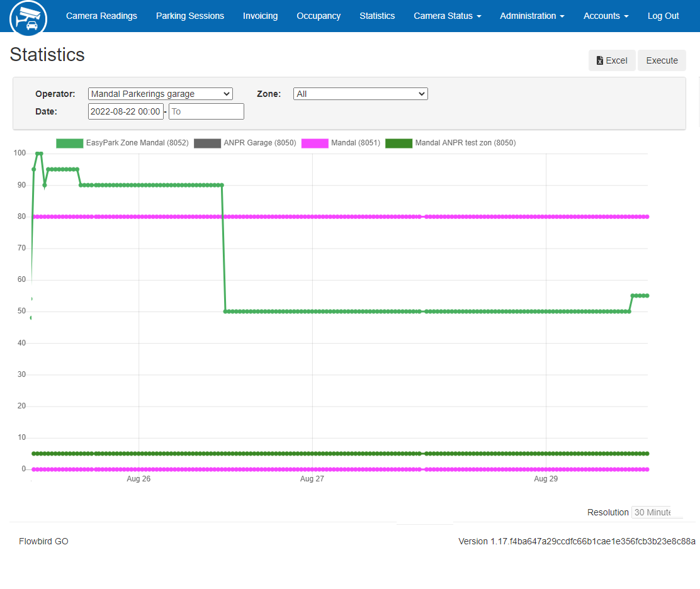Click the Flowbird camera logo icon
Image resolution: width=700 pixels, height=589 pixels.
click(28, 18)
